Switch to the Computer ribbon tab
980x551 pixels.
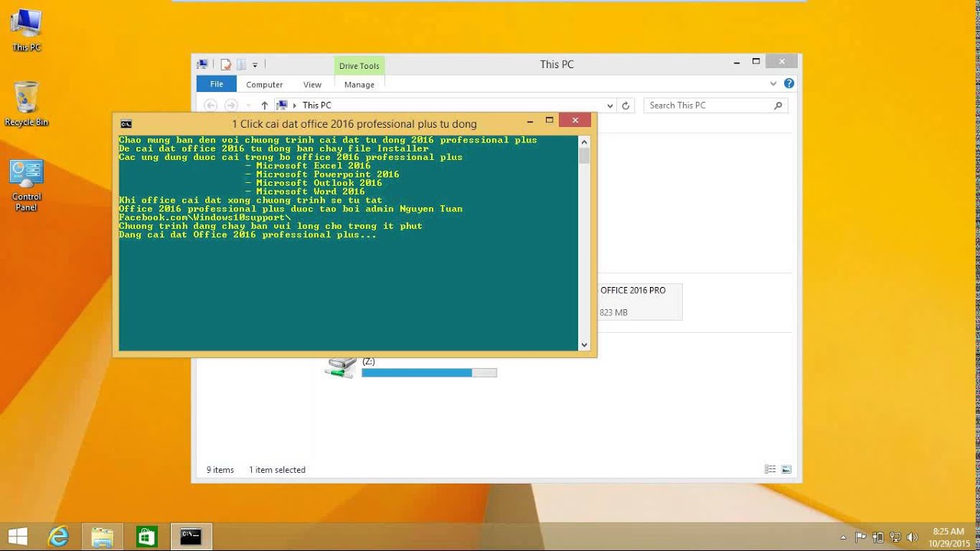click(x=264, y=85)
